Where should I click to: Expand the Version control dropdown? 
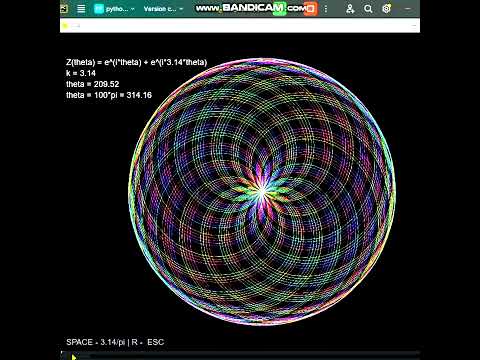(x=163, y=9)
